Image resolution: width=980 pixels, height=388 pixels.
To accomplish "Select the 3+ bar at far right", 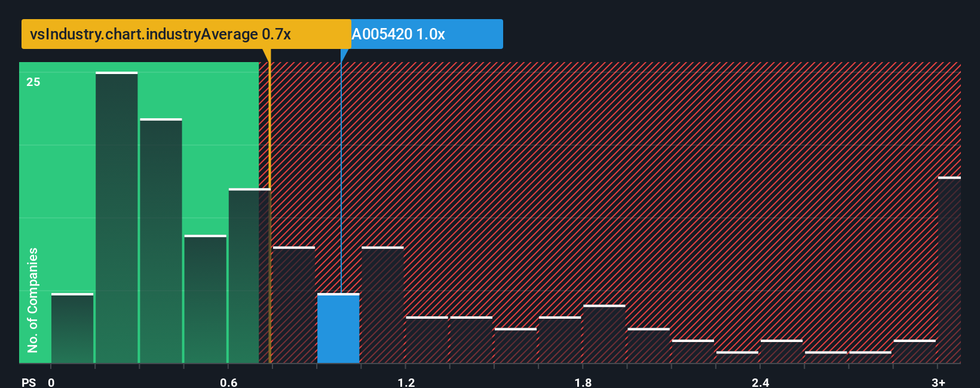I will (950, 270).
